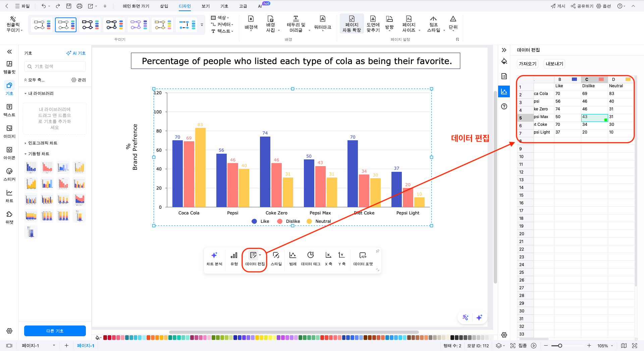
Task: Collapse the left panel with double chevron
Action: click(x=9, y=52)
